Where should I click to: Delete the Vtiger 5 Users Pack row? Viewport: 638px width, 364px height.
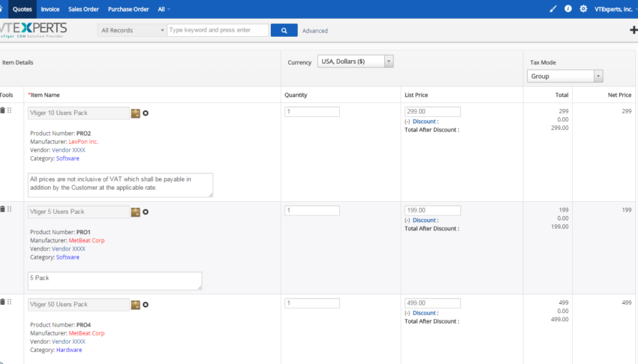pyautogui.click(x=2, y=209)
